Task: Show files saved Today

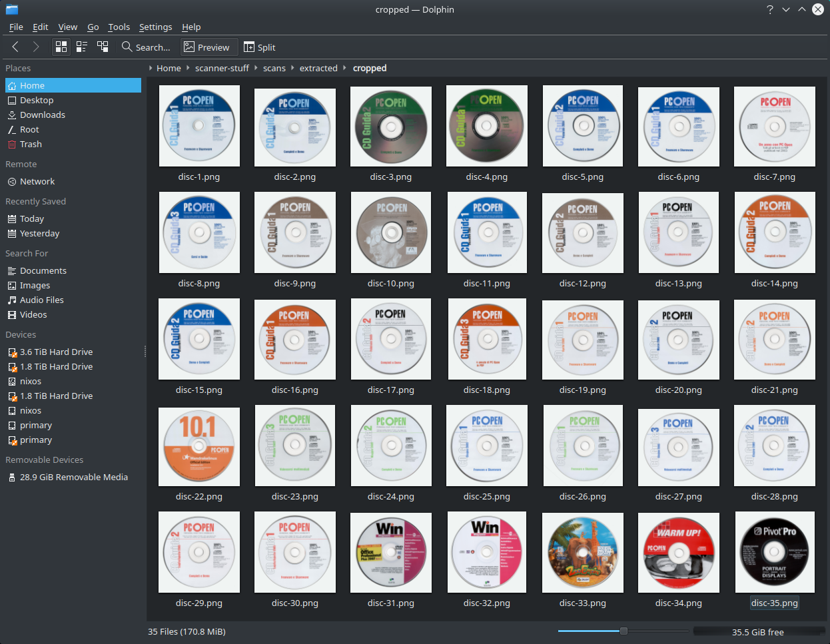Action: pos(73,218)
